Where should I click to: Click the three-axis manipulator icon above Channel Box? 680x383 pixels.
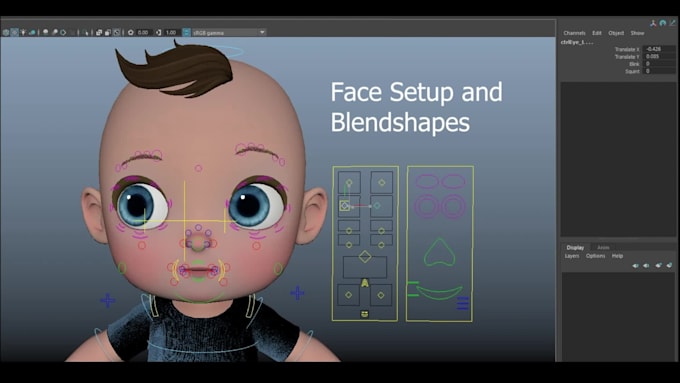click(653, 23)
